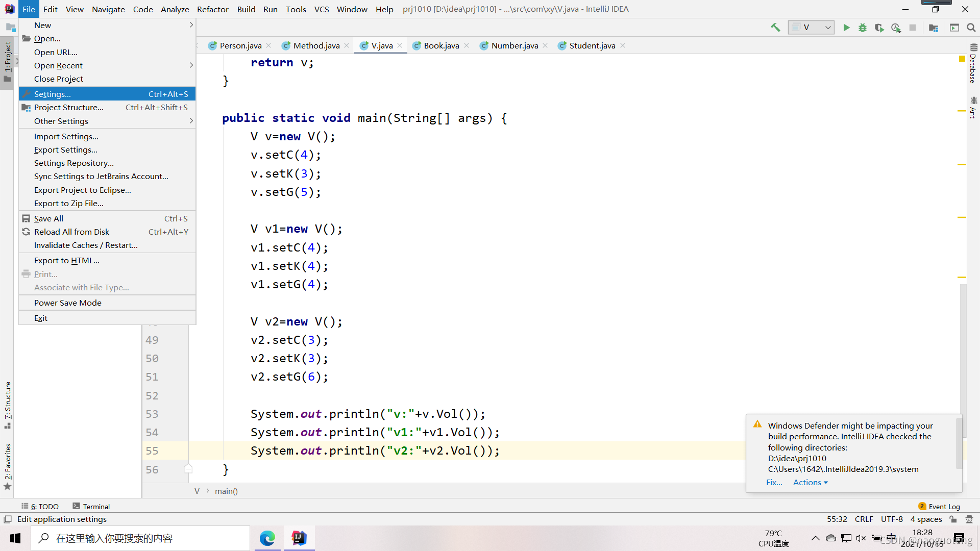The image size is (980, 551).
Task: Click the Search Everywhere magnifier icon
Action: (x=971, y=28)
